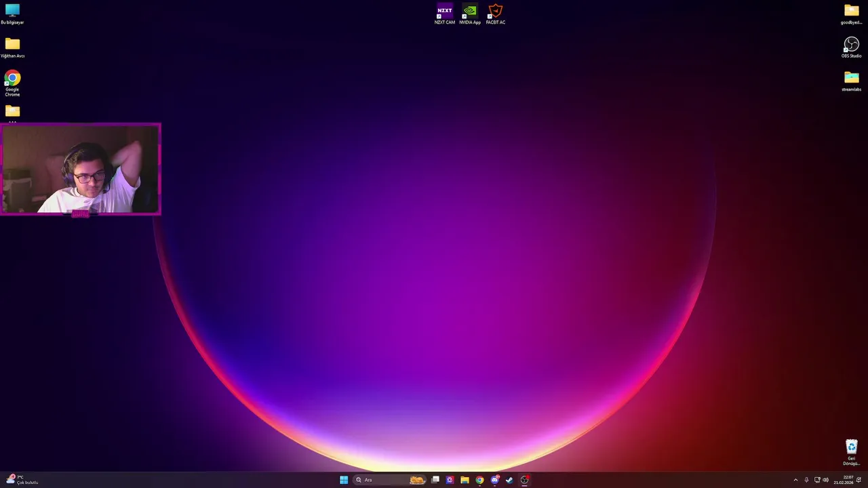Launch OBS Studio from the desktop
The image size is (868, 488).
pos(851,47)
